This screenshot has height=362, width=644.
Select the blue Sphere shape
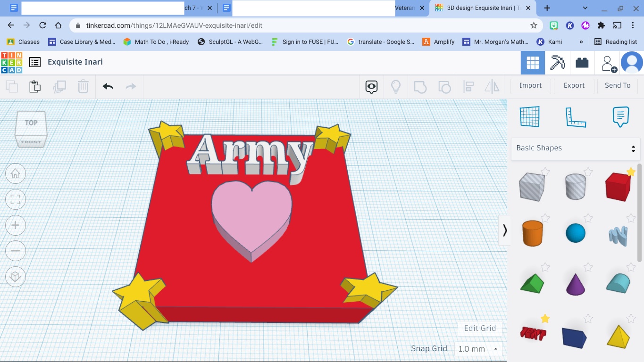(x=576, y=233)
